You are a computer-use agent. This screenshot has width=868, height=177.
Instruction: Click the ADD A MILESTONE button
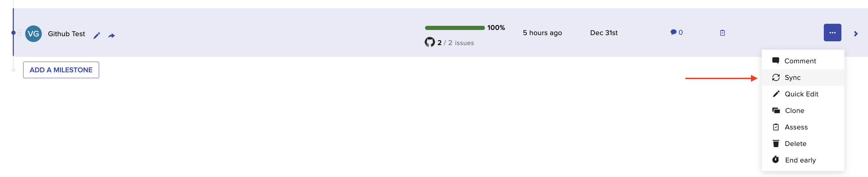click(x=61, y=70)
